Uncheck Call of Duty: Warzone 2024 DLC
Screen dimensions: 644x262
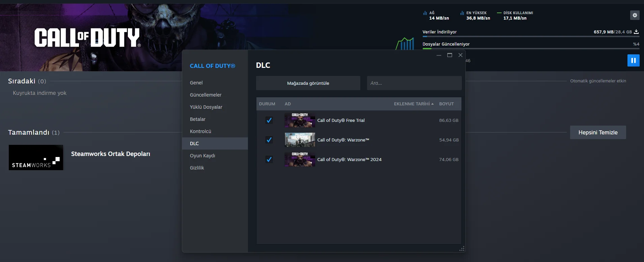click(269, 159)
